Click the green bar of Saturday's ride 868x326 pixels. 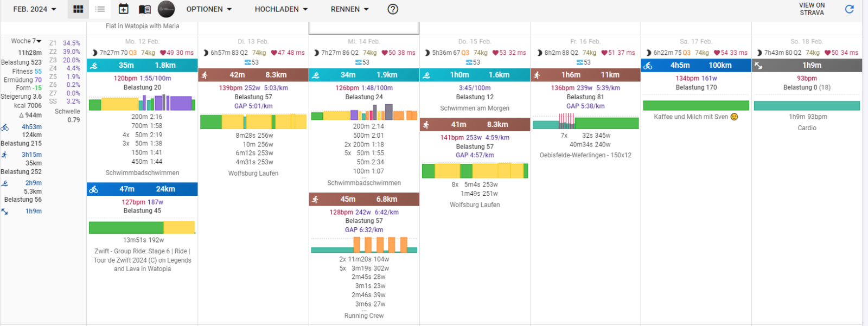point(695,106)
